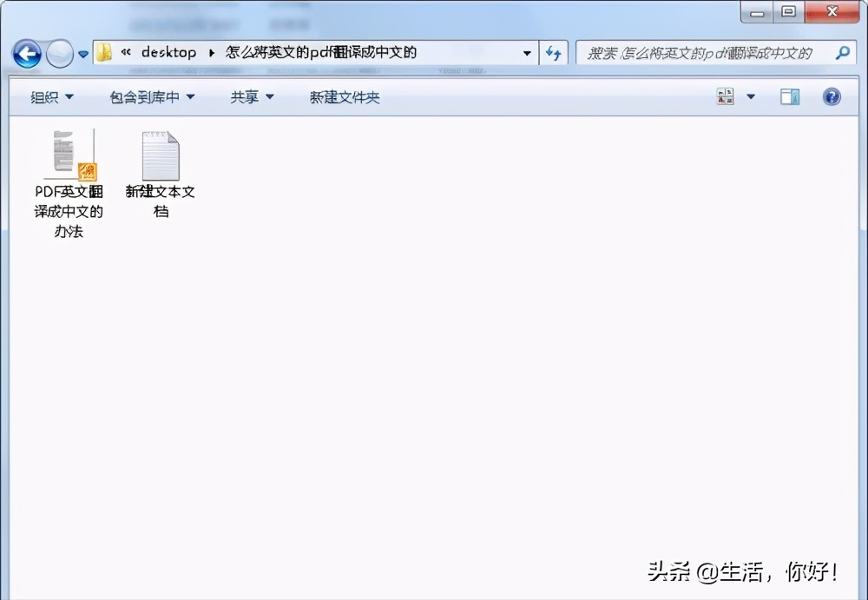Refresh the current folder view
The height and width of the screenshot is (600, 868).
point(553,53)
